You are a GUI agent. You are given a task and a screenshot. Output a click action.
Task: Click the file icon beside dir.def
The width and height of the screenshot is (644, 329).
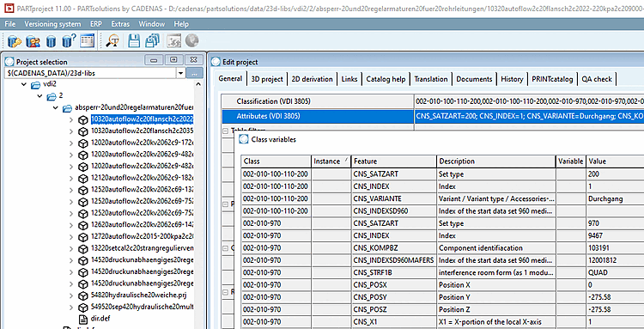click(x=83, y=319)
